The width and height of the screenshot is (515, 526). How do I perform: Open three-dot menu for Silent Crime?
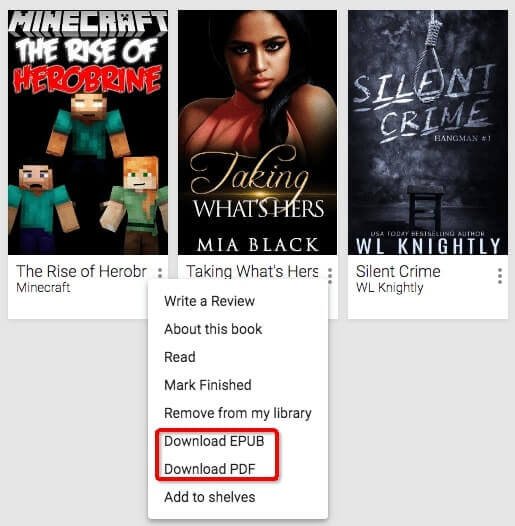500,276
